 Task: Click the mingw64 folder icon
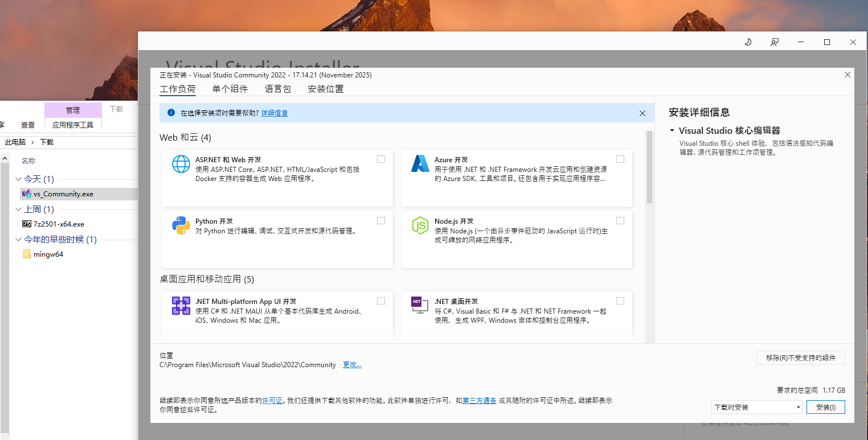pos(27,254)
